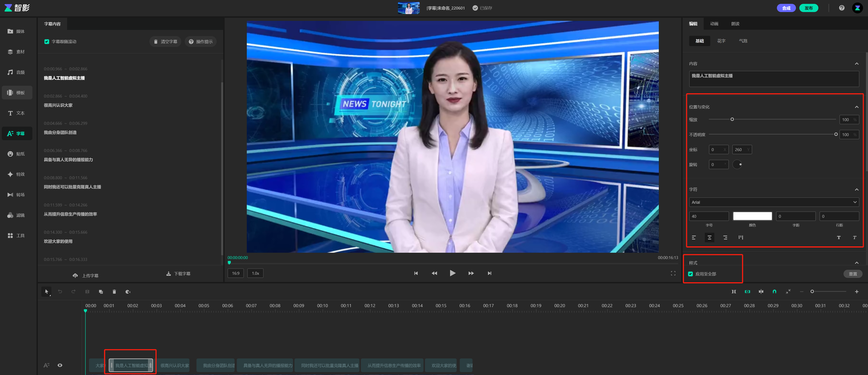The image size is (868, 375).
Task: Set text alignment to left align
Action: coord(694,238)
